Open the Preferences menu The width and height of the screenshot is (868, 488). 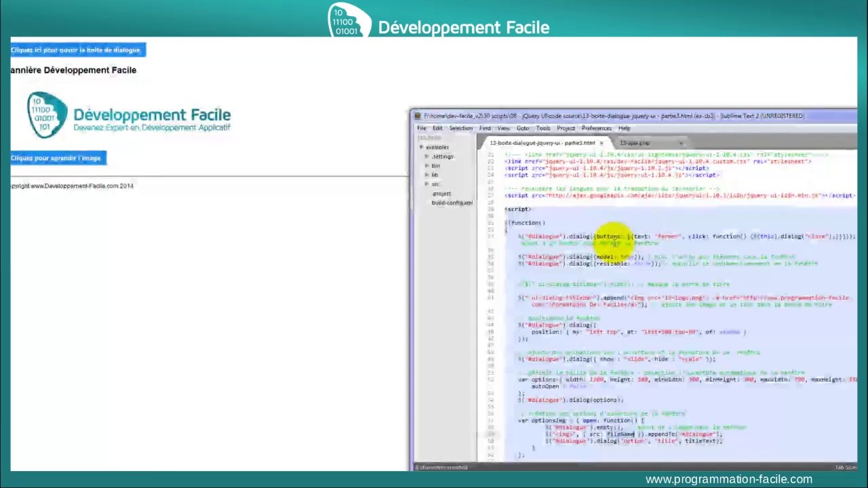[x=596, y=128]
